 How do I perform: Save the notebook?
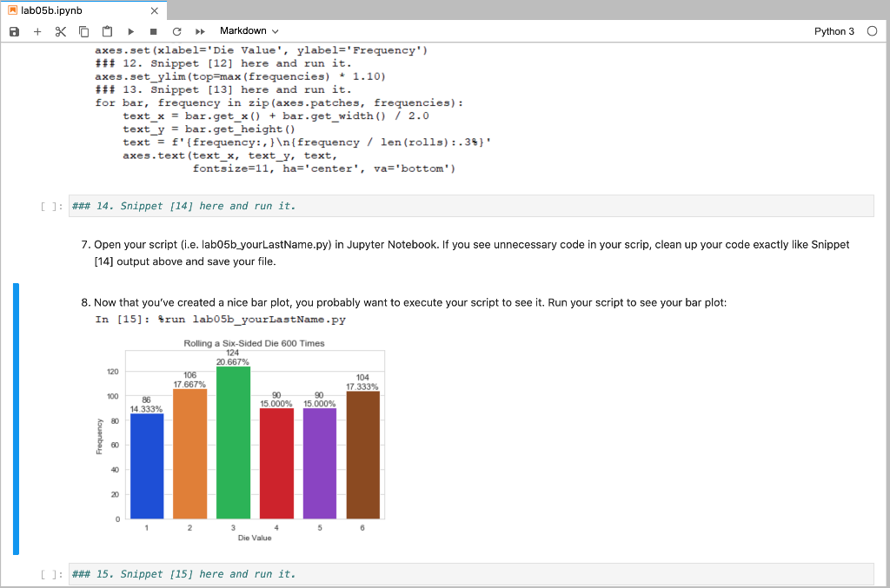[x=13, y=30]
